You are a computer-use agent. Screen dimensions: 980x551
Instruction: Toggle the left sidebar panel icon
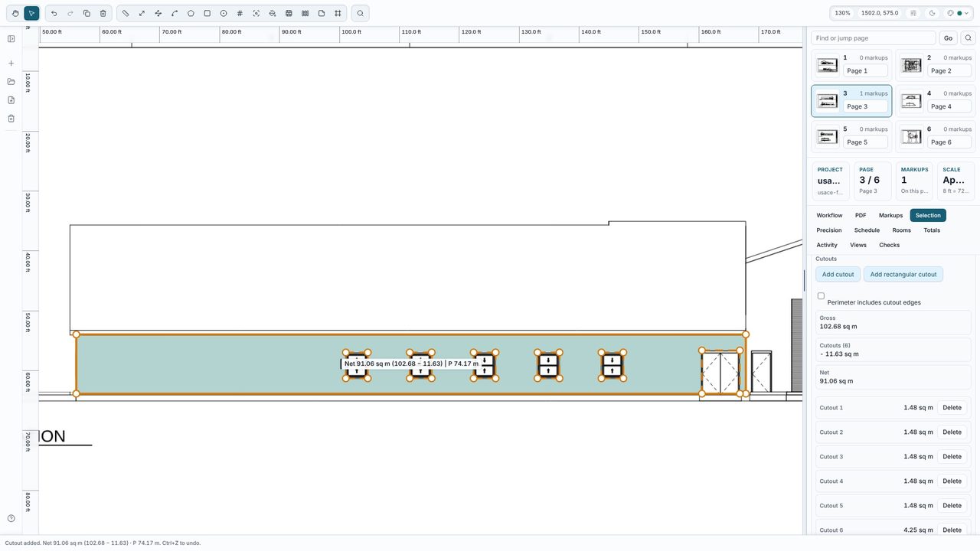tap(11, 39)
